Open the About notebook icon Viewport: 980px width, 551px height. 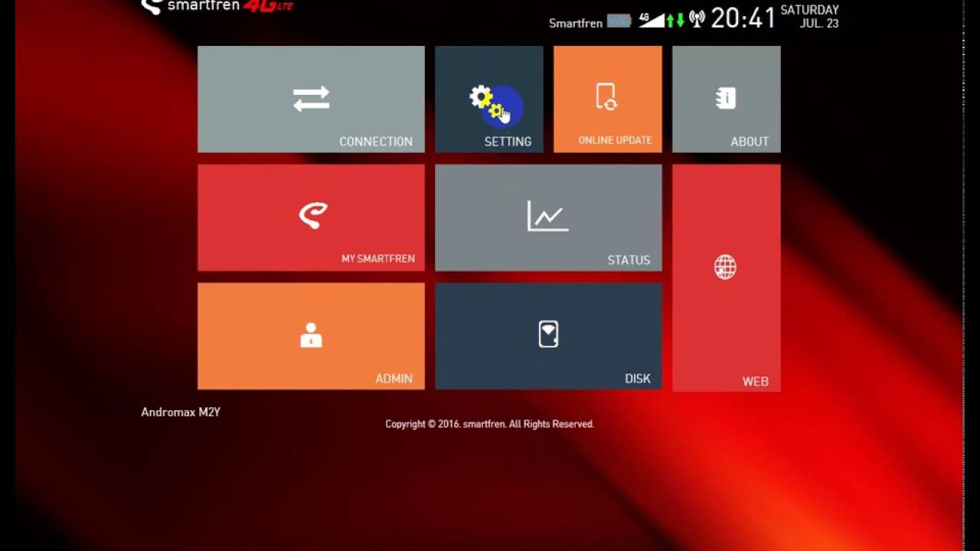(x=726, y=98)
